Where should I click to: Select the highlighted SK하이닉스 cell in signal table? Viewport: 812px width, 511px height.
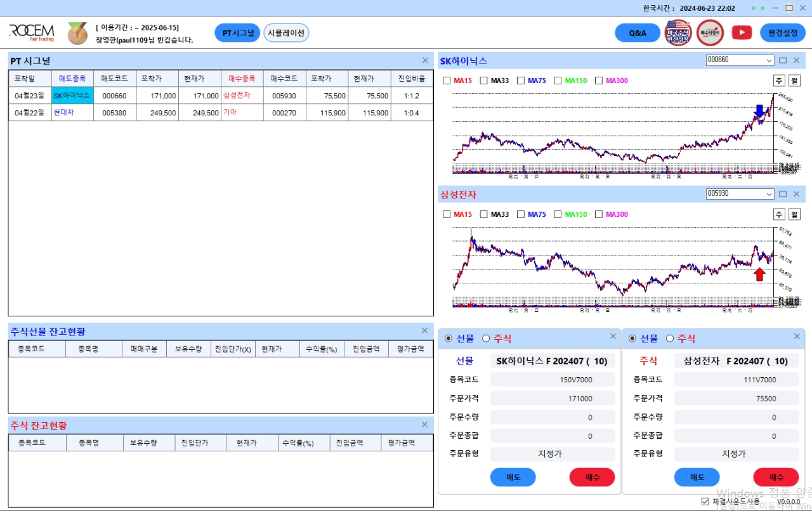pos(72,96)
